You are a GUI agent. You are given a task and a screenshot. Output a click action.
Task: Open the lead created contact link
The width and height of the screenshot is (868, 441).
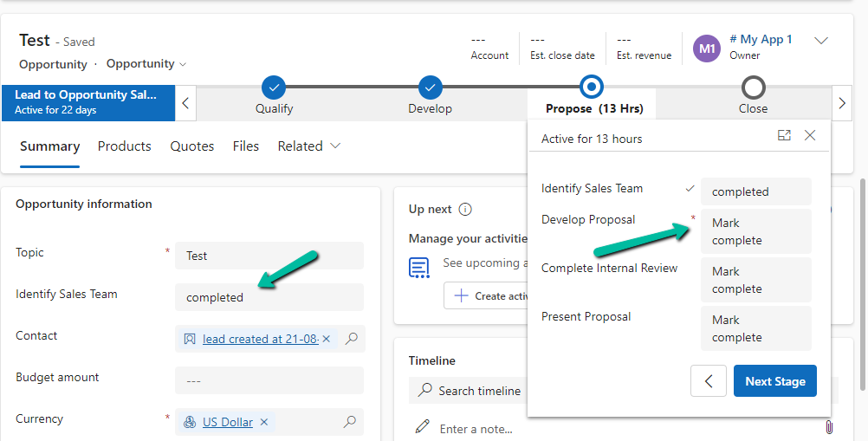260,339
